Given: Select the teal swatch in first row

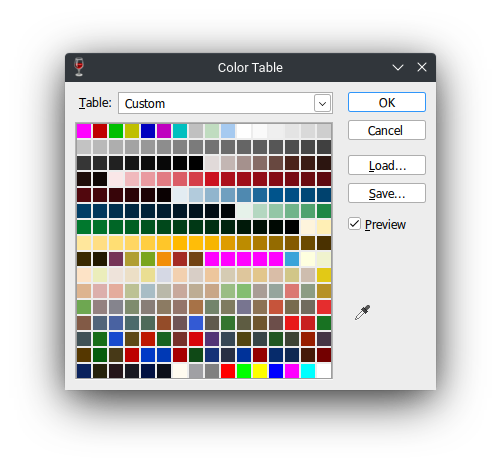Looking at the screenshot, I should point(180,131).
